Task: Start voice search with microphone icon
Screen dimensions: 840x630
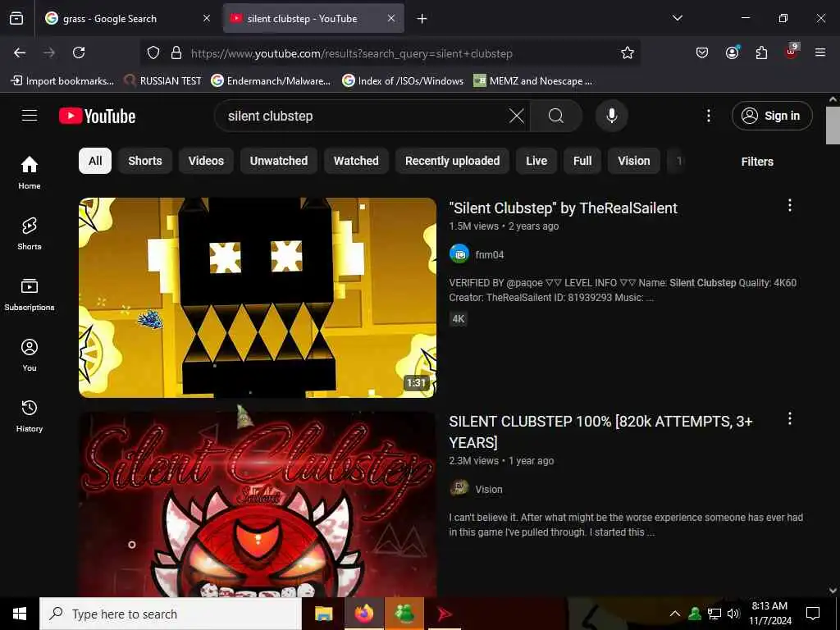Action: [x=611, y=116]
